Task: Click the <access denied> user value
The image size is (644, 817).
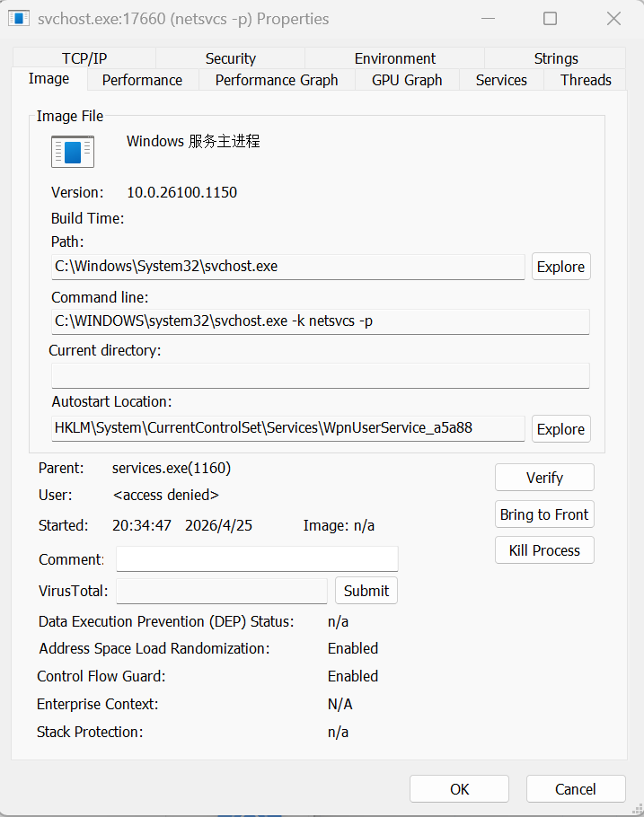Action: (166, 495)
